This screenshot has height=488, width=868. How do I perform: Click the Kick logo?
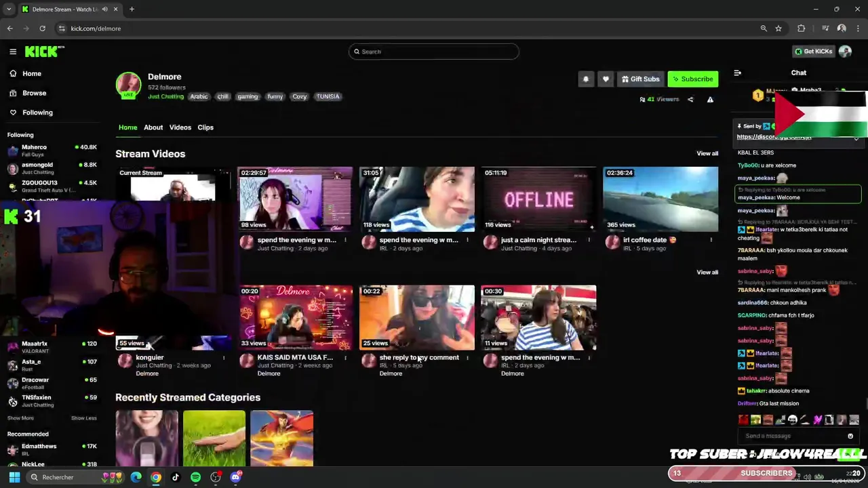[44, 52]
